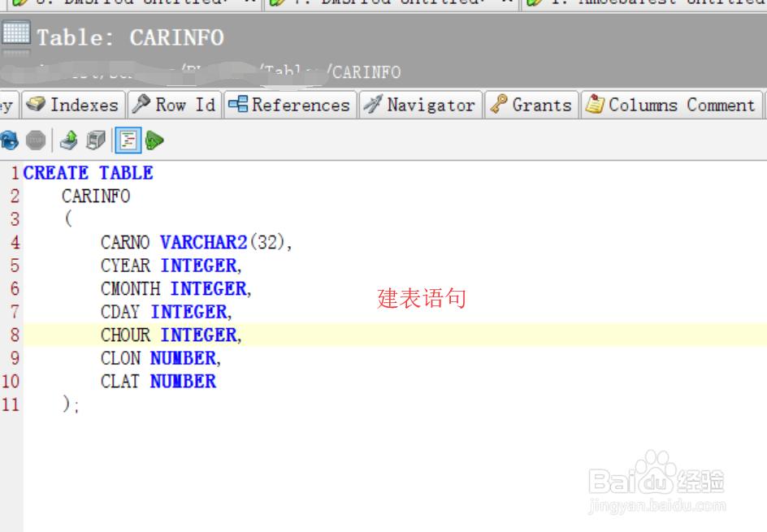Go to the Navigator tab
Viewport: 767px width, 532px height.
point(421,105)
